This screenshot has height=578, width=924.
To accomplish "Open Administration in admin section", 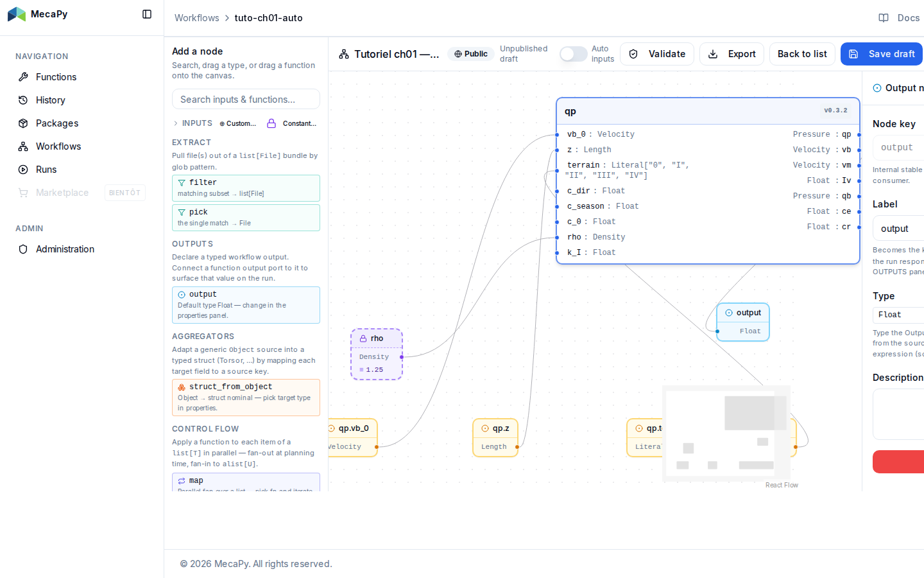I will [82, 249].
